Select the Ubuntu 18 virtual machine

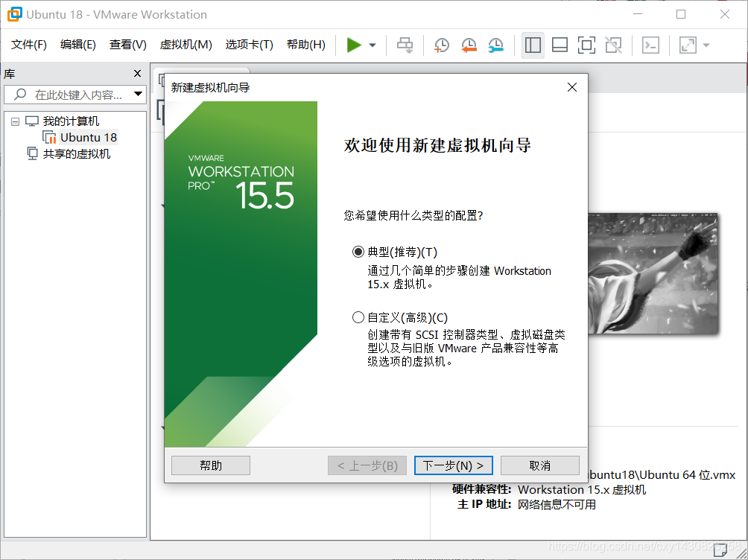coord(88,137)
